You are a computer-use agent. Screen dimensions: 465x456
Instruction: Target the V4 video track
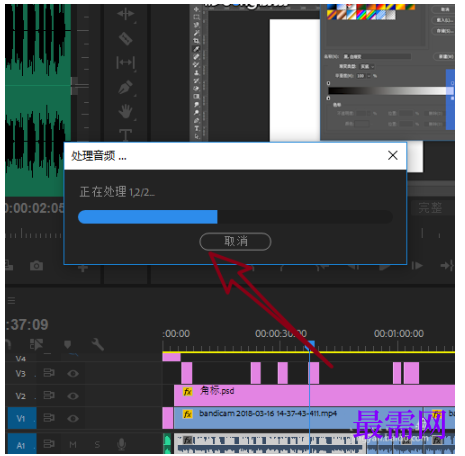point(21,359)
